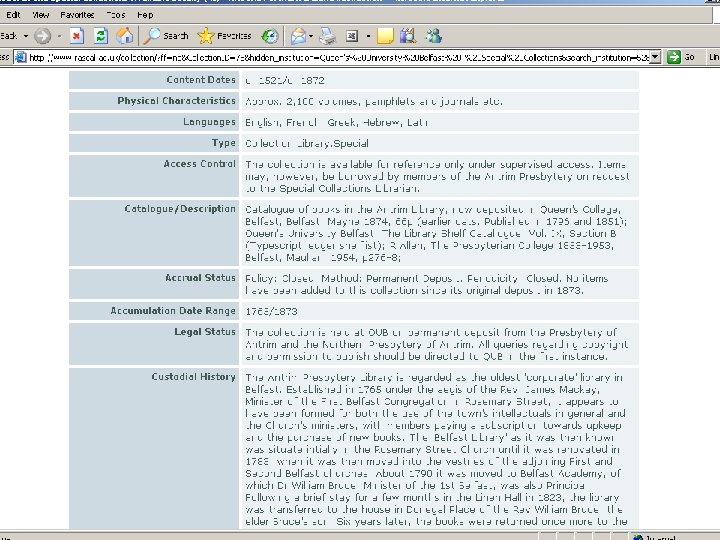Click the Legal Status description paragraph

pyautogui.click(x=436, y=344)
